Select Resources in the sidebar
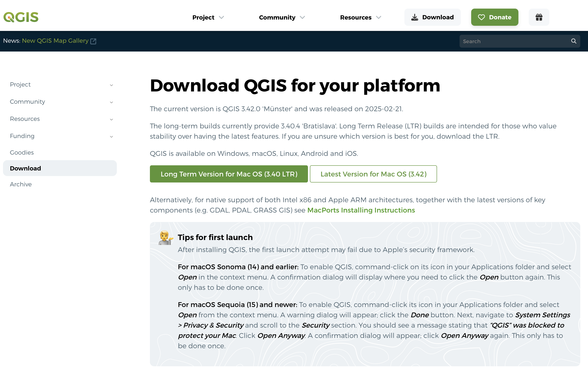 (x=25, y=119)
